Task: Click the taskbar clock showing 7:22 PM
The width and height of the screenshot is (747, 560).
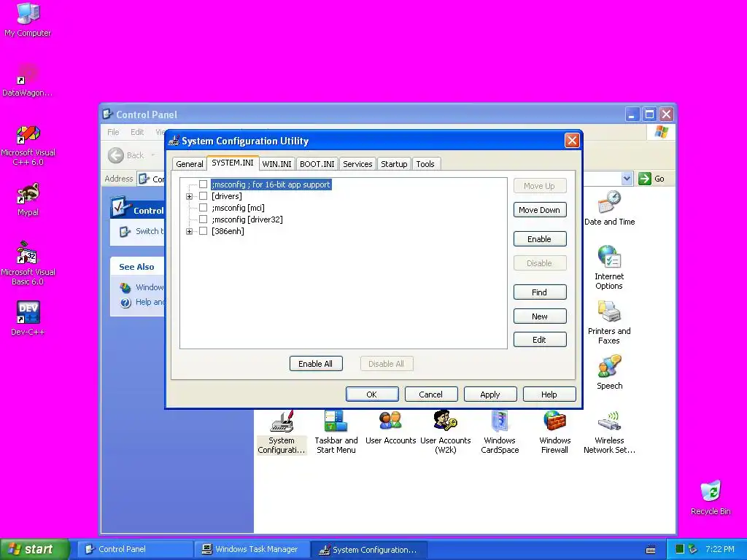Action: (720, 549)
